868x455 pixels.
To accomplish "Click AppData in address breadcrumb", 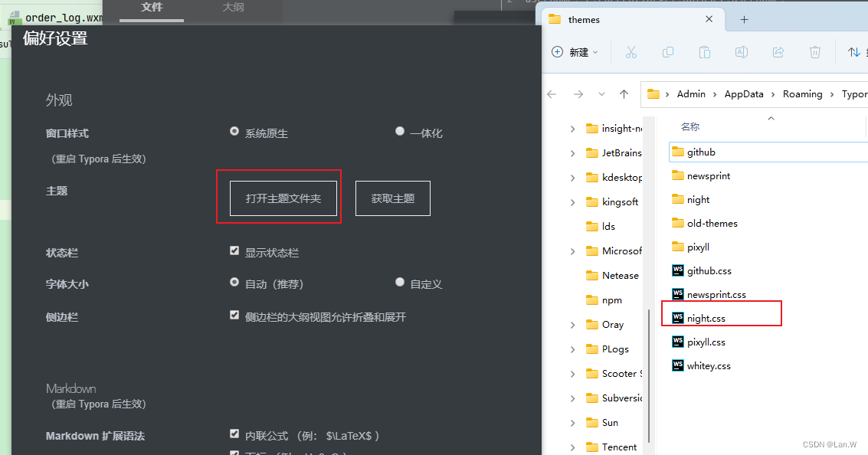I will point(743,94).
